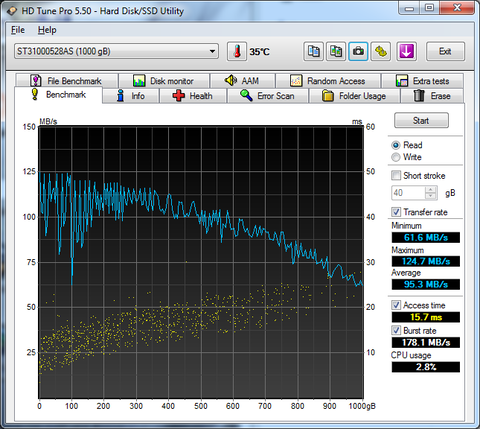Toggle the Access time checkbox
The image size is (480, 429).
(x=396, y=305)
